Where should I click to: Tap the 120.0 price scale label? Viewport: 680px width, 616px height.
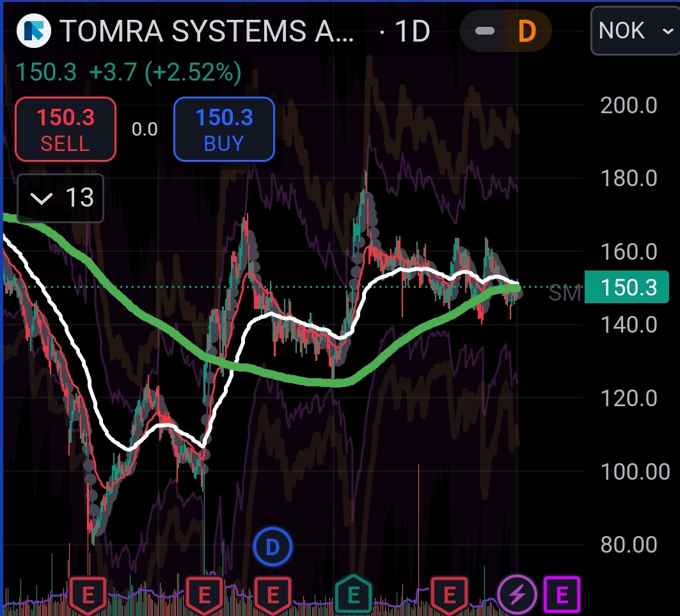pyautogui.click(x=629, y=399)
